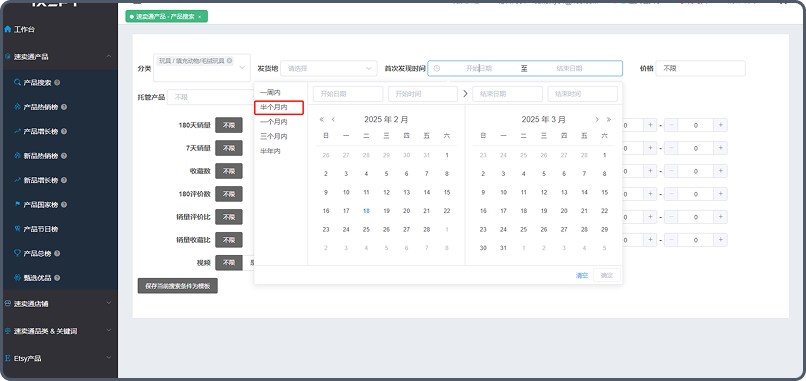This screenshot has width=806, height=381.
Task: Switch to the 速卖通产品-产品搜索 tab
Action: click(167, 16)
